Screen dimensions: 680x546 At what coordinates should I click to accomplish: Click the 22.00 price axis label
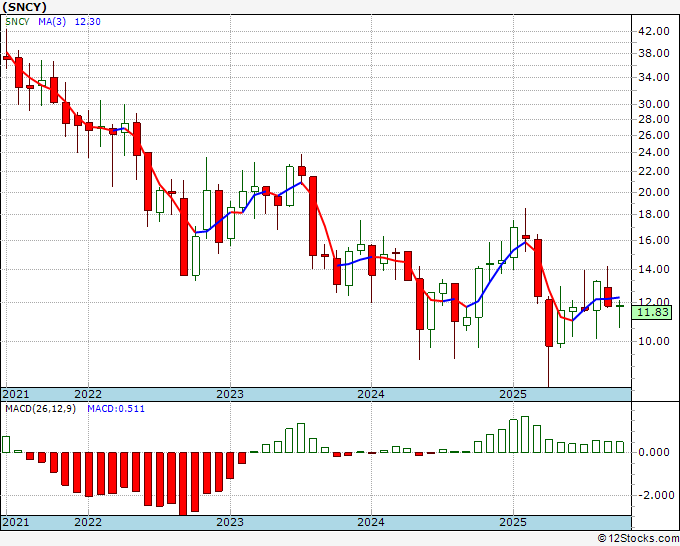click(x=654, y=171)
